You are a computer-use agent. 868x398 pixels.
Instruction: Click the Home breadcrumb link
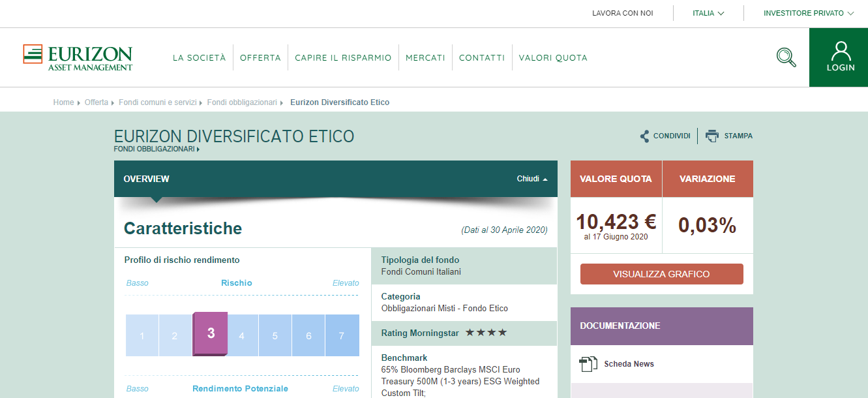click(x=63, y=102)
